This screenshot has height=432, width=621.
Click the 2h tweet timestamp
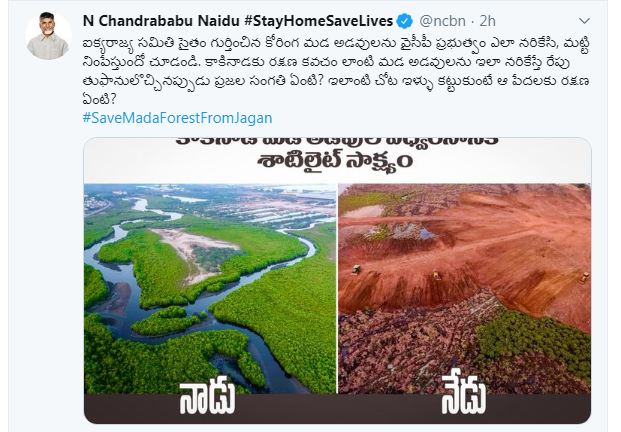tap(488, 21)
